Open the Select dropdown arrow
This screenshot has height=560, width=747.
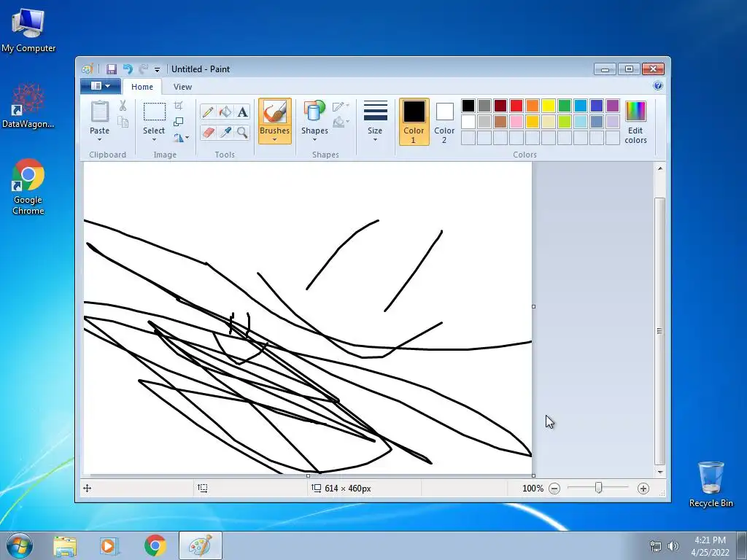pyautogui.click(x=154, y=139)
